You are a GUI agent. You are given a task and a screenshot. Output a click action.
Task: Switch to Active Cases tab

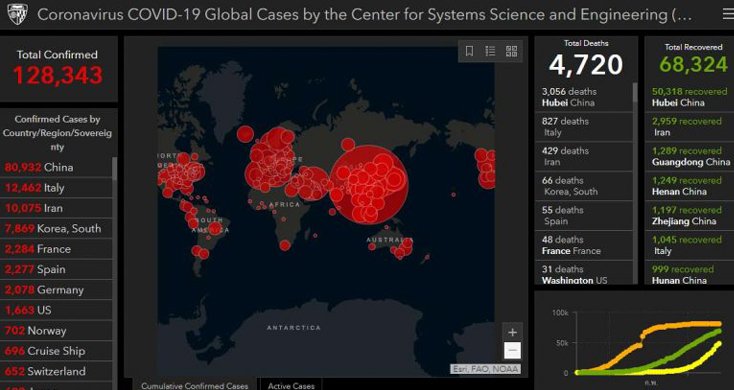(x=291, y=385)
